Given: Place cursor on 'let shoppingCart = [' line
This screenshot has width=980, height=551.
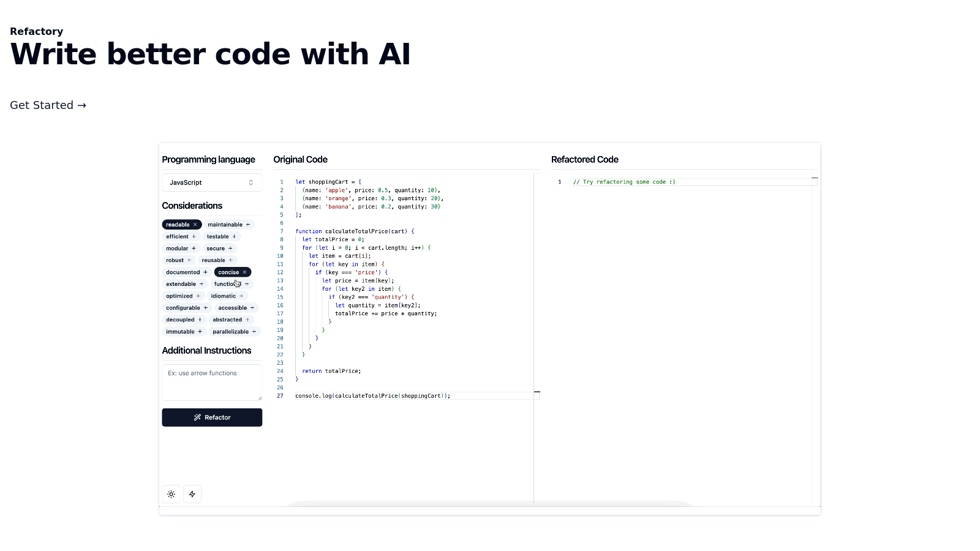Looking at the screenshot, I should (328, 182).
